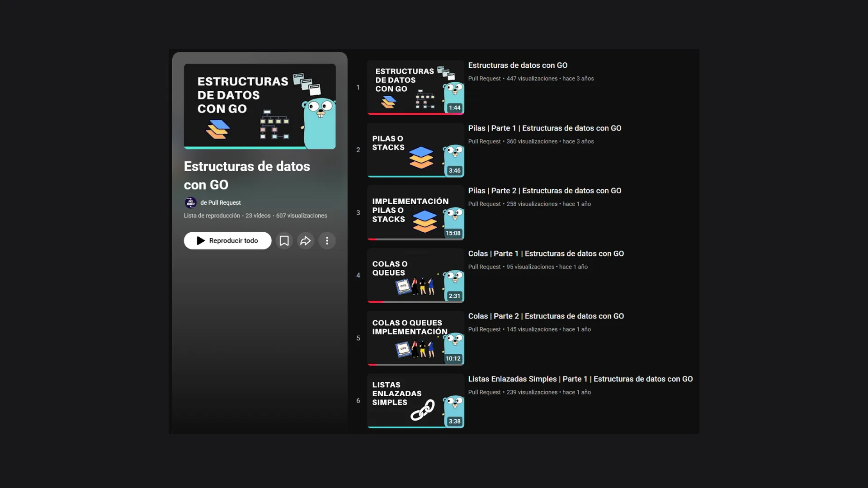Open video 'Pilas | Parte 1' thumbnail
This screenshot has height=488, width=868.
click(415, 150)
